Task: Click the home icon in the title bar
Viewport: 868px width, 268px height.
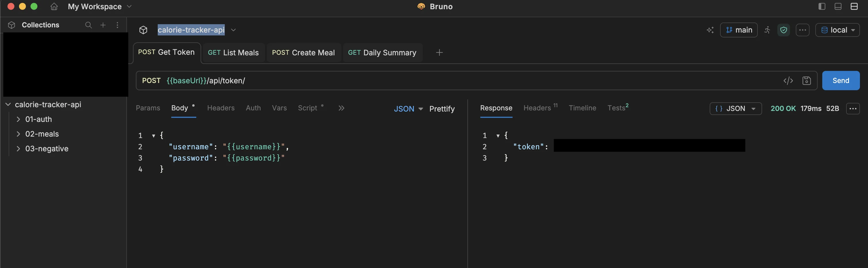Action: [x=54, y=7]
